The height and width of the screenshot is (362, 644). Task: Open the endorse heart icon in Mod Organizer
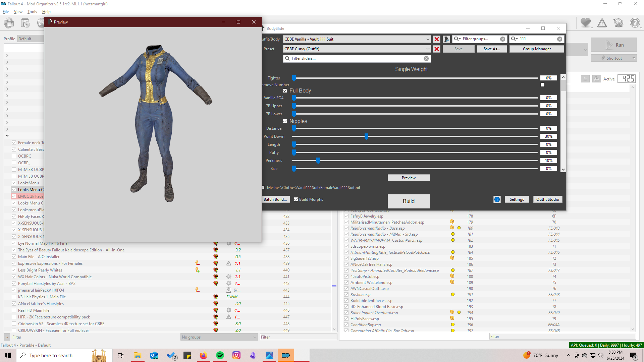coord(586,23)
